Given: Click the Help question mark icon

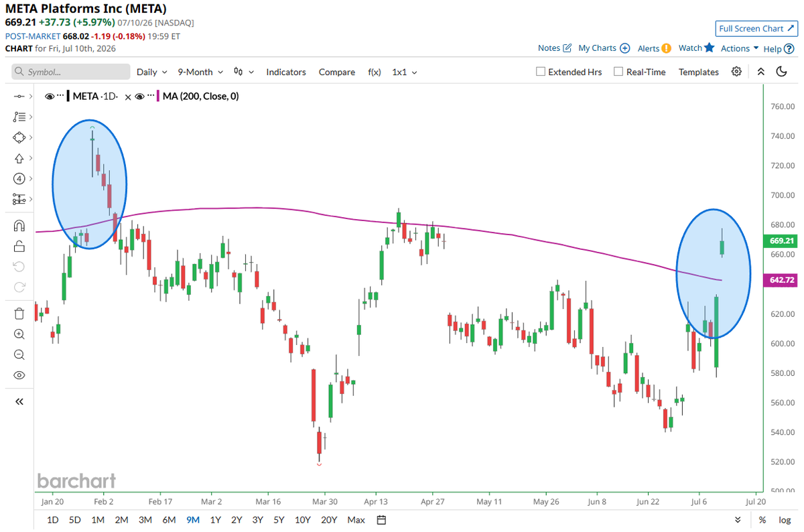Looking at the screenshot, I should pyautogui.click(x=789, y=48).
